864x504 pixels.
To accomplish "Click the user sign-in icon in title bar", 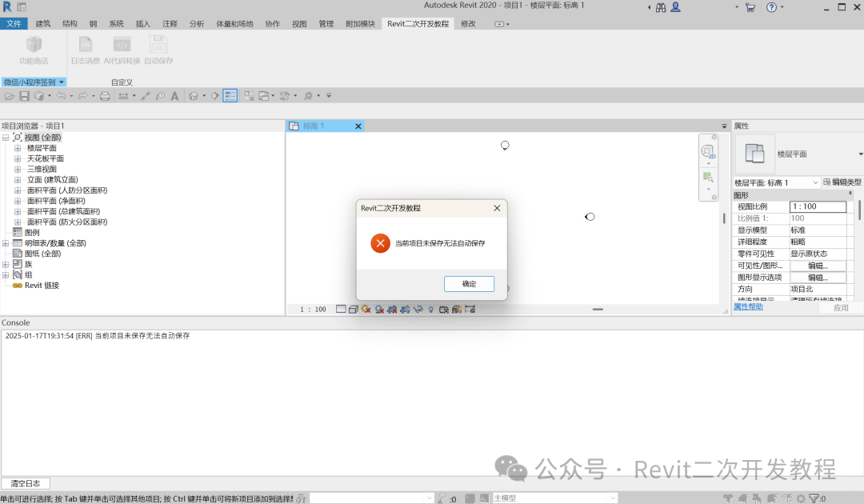I will tap(675, 7).
